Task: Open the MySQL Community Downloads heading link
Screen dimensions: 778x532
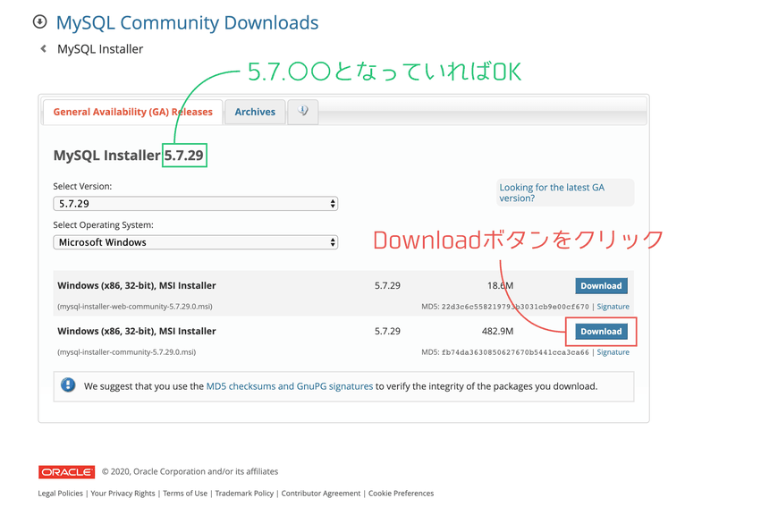Action: tap(187, 22)
